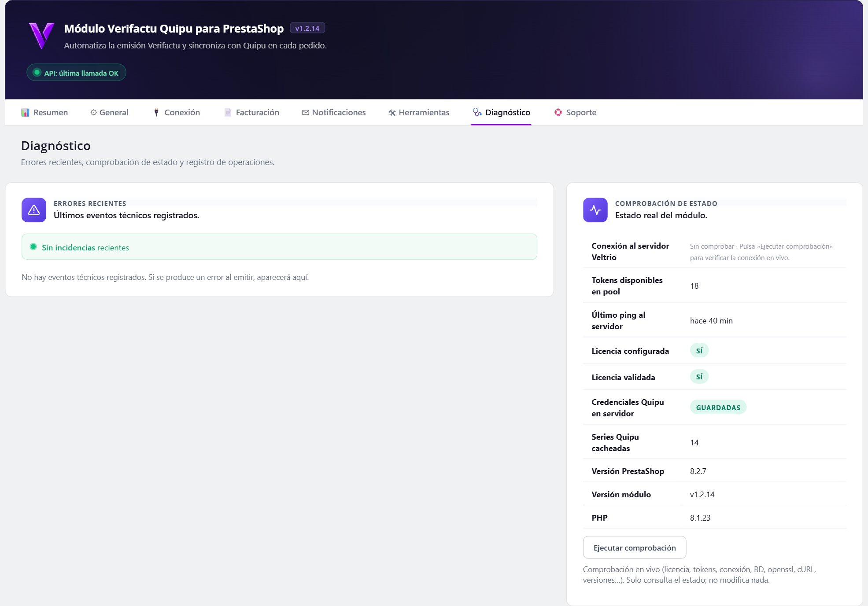The image size is (868, 606).
Task: Open the Conexión tab
Action: 176,113
